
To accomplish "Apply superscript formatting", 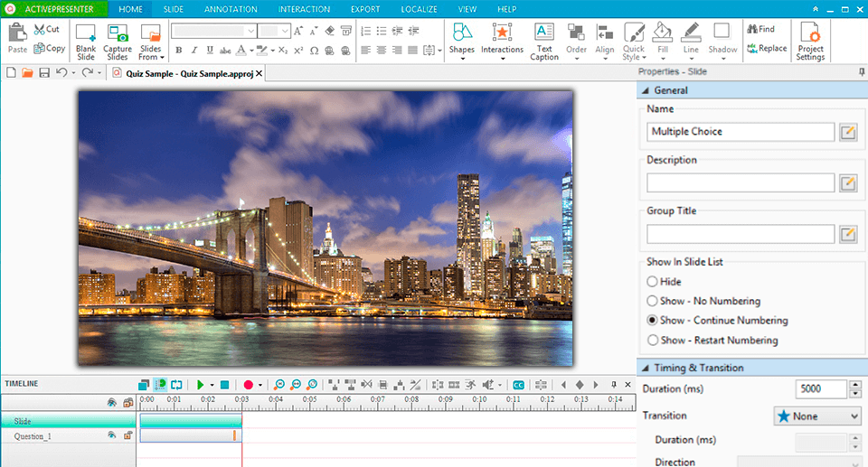I will 298,51.
